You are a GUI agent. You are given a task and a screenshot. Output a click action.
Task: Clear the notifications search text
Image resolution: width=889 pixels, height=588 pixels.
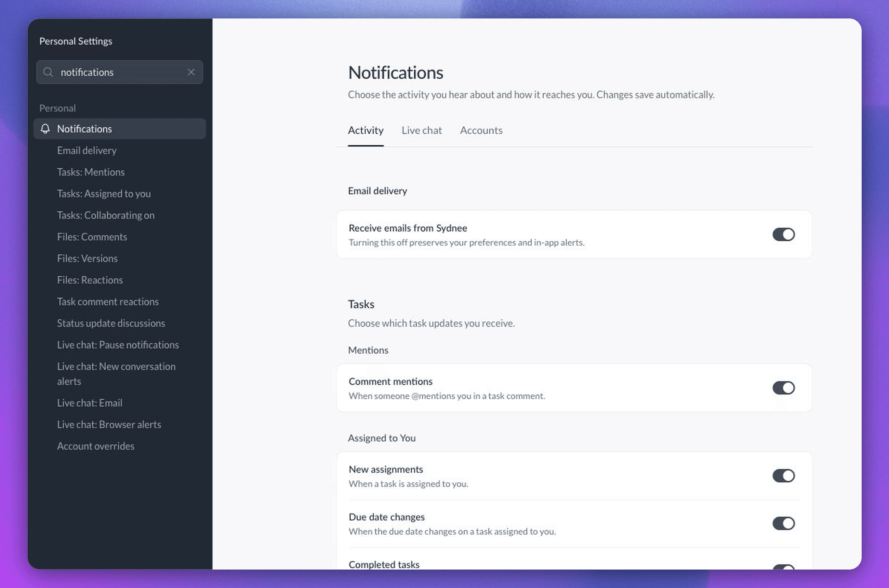point(191,72)
